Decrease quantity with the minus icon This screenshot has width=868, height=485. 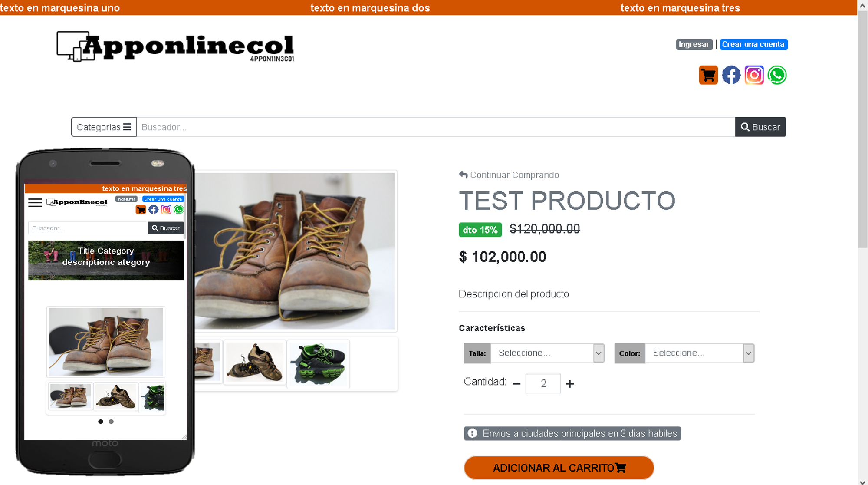pos(516,383)
